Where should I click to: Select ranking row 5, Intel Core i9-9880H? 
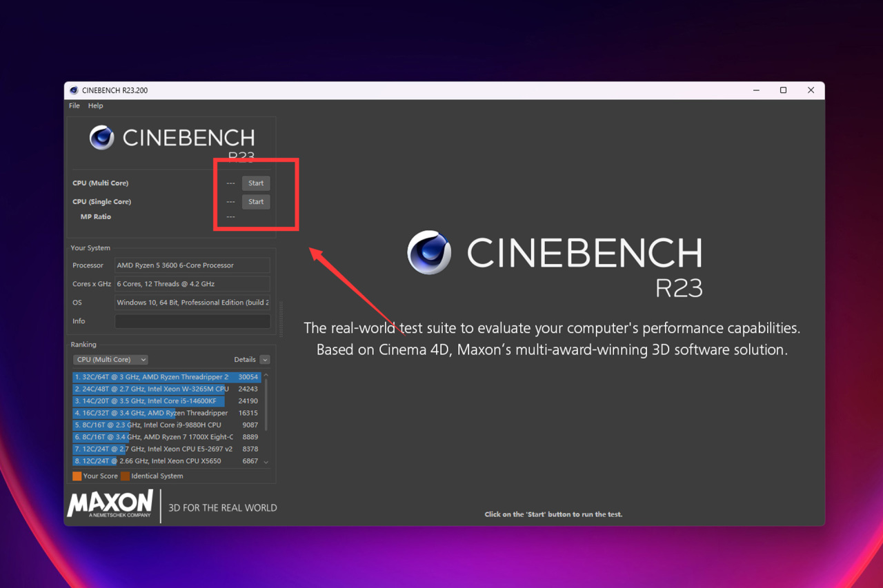coord(166,425)
